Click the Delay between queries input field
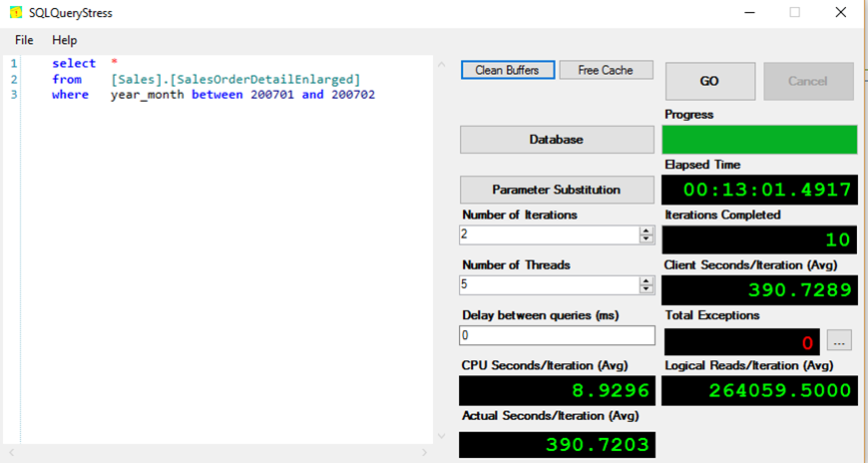 tap(556, 336)
